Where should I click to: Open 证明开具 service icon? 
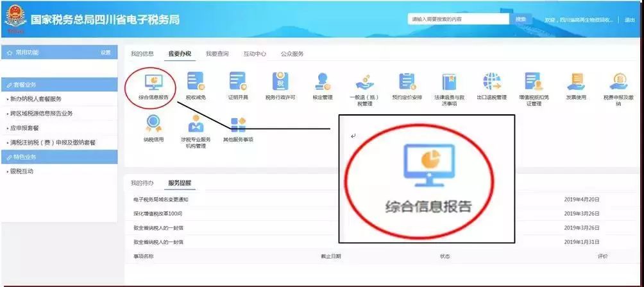click(237, 82)
